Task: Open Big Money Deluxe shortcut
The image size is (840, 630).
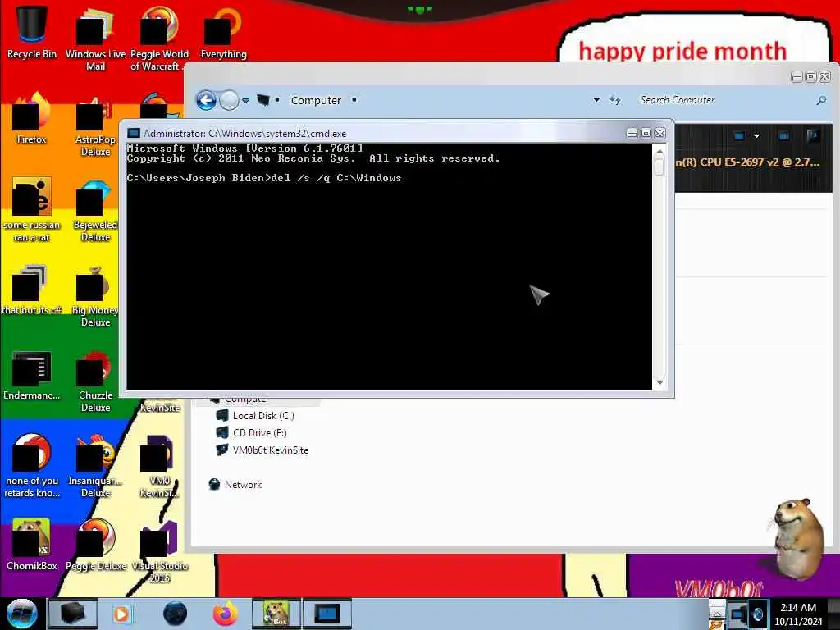Action: 95,294
